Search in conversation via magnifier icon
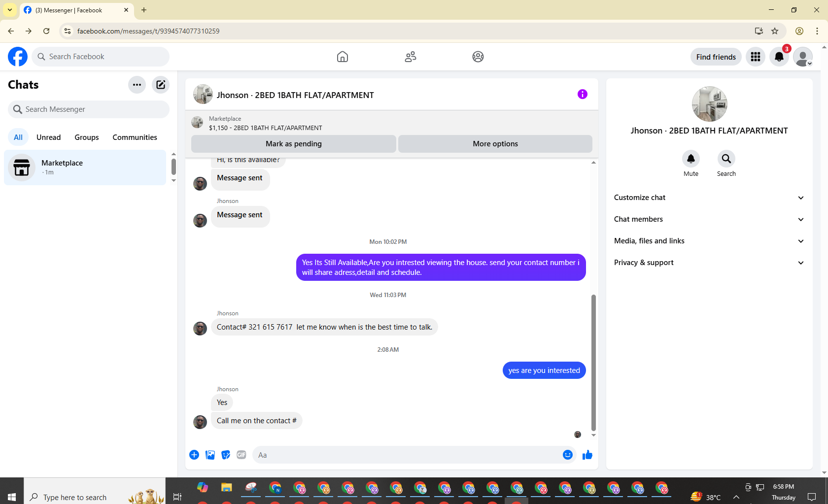The height and width of the screenshot is (504, 828). pos(726,159)
